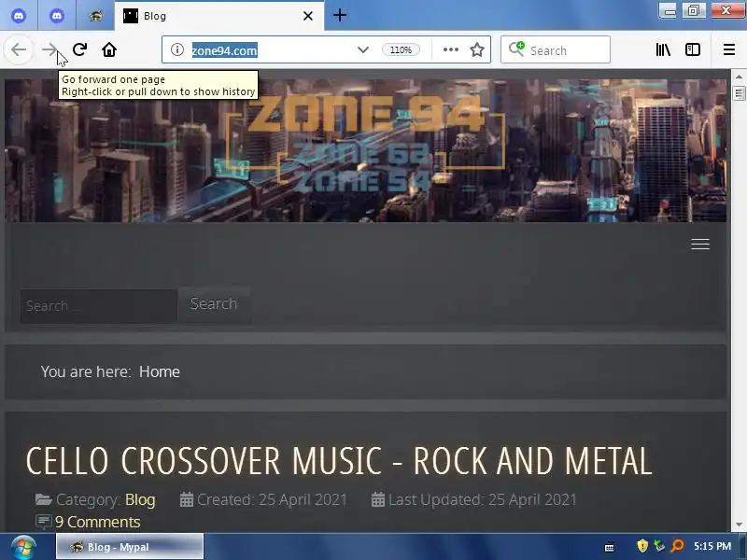The height and width of the screenshot is (560, 747).
Task: Click the page scrollbar down arrow
Action: click(x=739, y=525)
